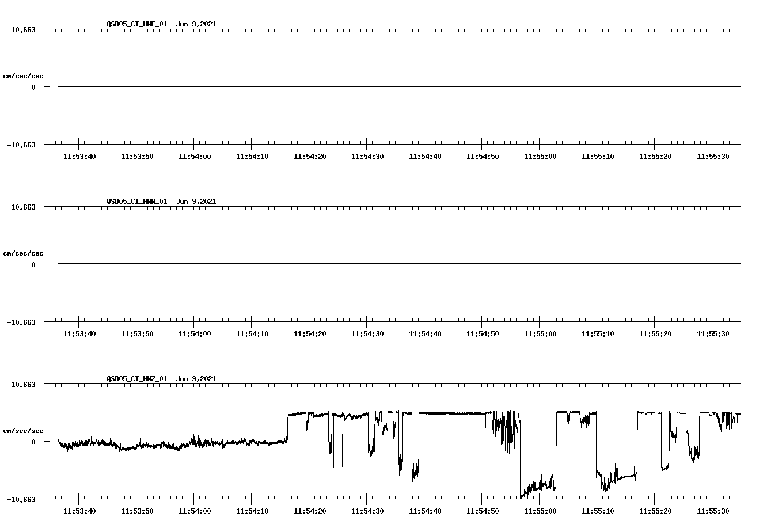782x532 pixels.
Task: Click the 0 axis value on HNE plot
Action: (33, 87)
